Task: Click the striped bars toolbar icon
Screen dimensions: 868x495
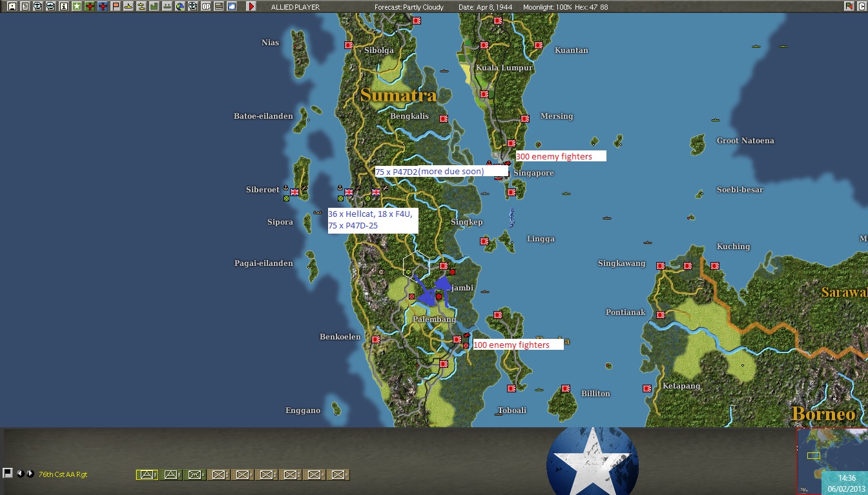Action: click(219, 6)
